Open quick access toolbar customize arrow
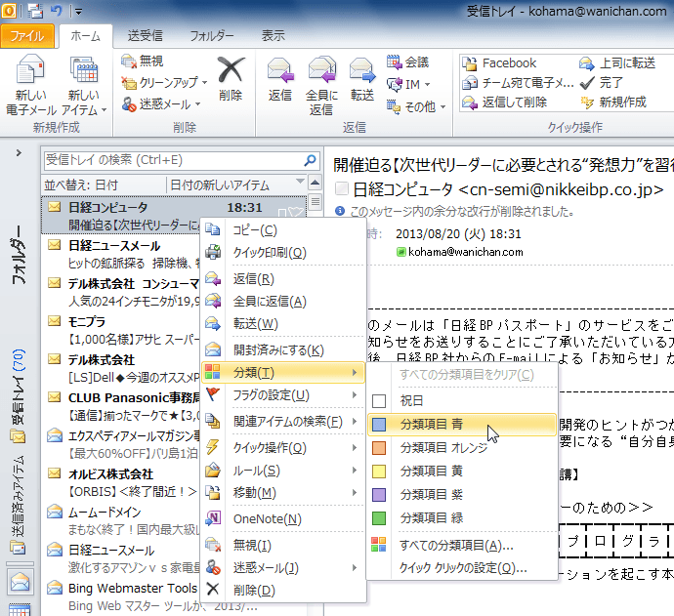Viewport: 674px width, 616px height. pyautogui.click(x=78, y=12)
